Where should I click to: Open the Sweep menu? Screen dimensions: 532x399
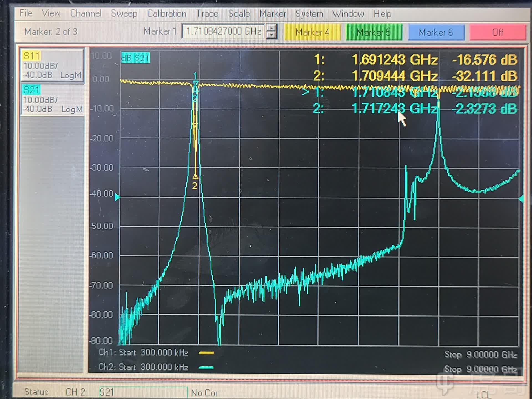[x=124, y=14]
